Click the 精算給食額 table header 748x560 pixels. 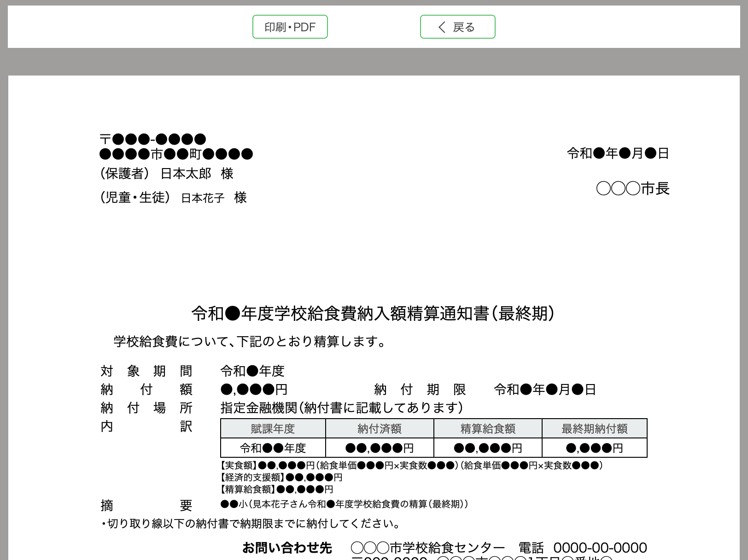[x=488, y=429]
